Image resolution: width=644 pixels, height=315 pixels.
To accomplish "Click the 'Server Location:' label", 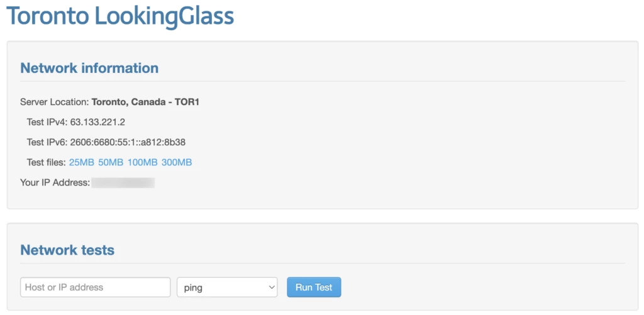I will pyautogui.click(x=55, y=102).
